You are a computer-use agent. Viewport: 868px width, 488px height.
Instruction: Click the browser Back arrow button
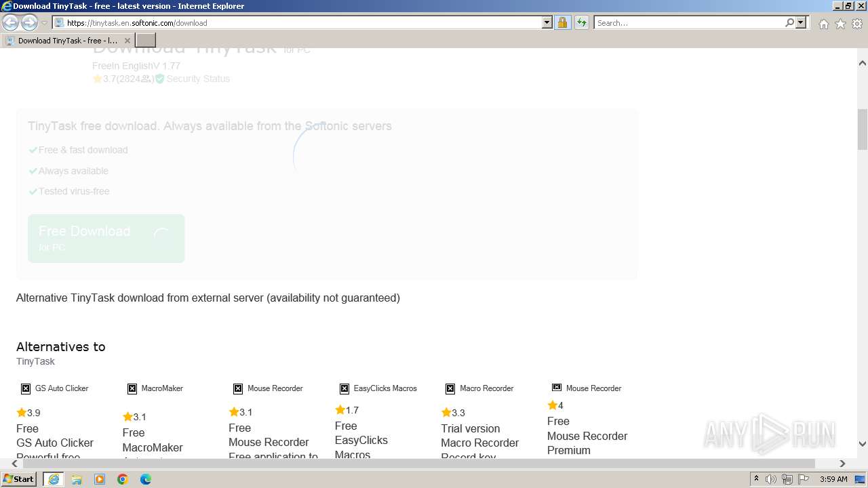click(11, 22)
